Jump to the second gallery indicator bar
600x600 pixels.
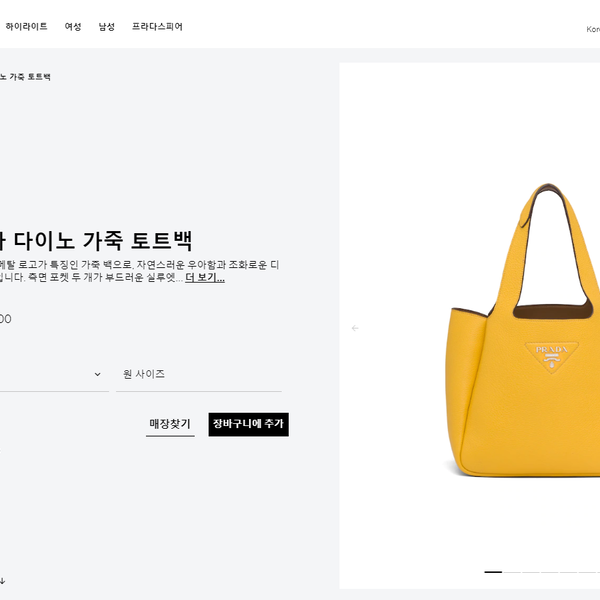click(x=512, y=572)
